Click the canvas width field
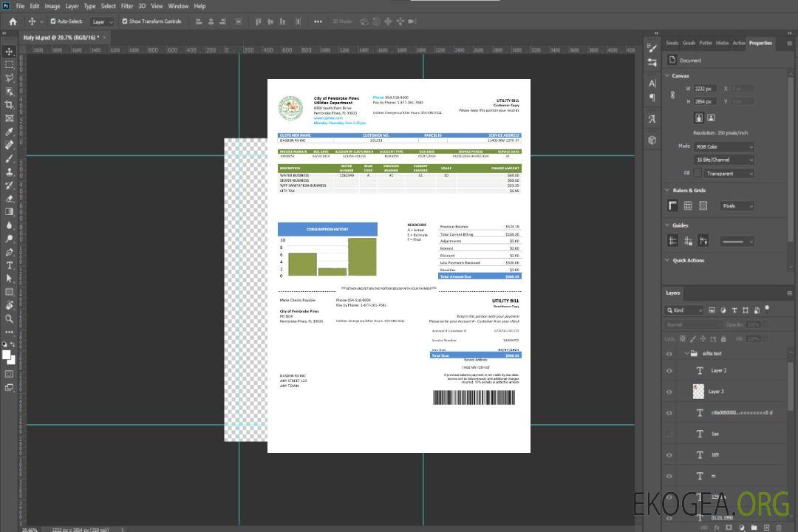This screenshot has height=532, width=798. (705, 89)
